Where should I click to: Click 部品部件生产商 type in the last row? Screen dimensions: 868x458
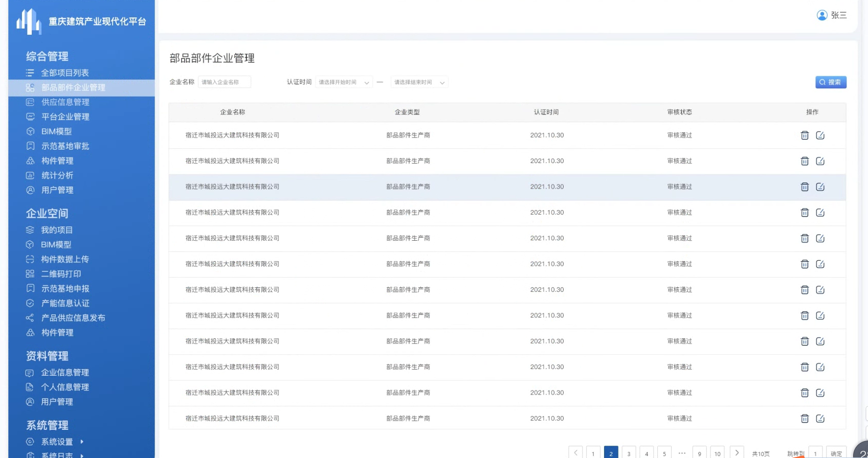pyautogui.click(x=408, y=419)
